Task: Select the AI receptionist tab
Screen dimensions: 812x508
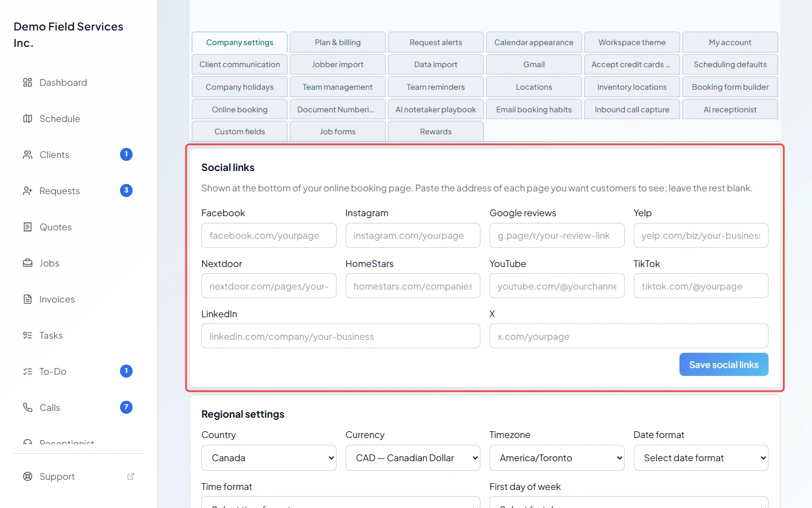Action: click(x=730, y=110)
